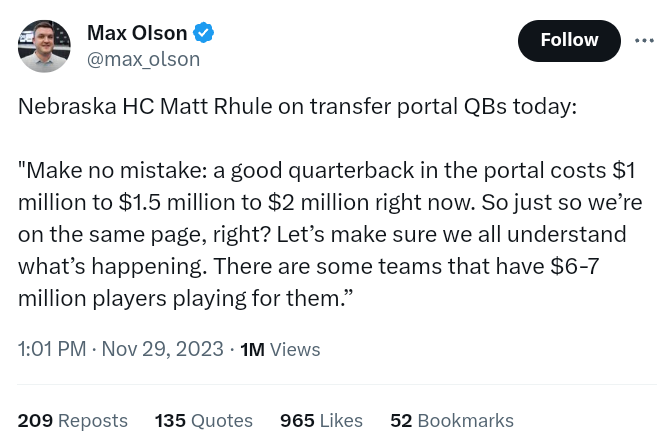662x444 pixels.
Task: Open the 965 Likes list
Action: pyautogui.click(x=321, y=420)
